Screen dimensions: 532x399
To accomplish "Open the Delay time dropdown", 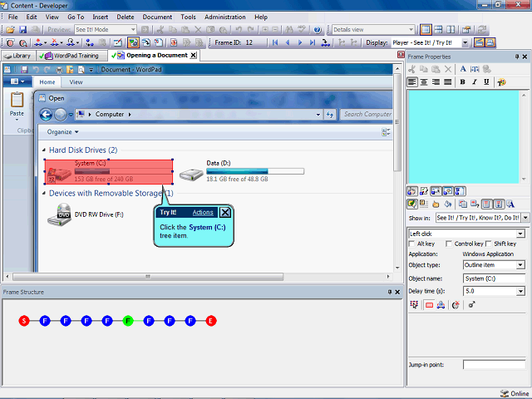I will 520,291.
